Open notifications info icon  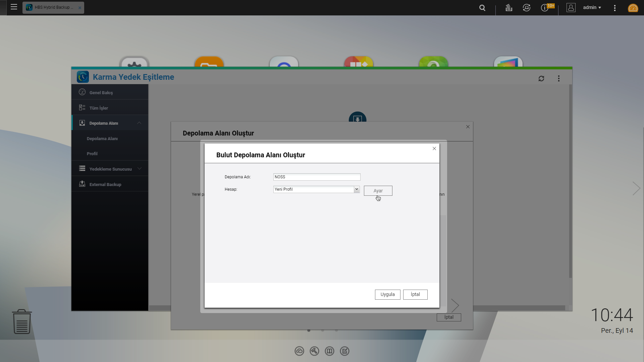point(544,8)
